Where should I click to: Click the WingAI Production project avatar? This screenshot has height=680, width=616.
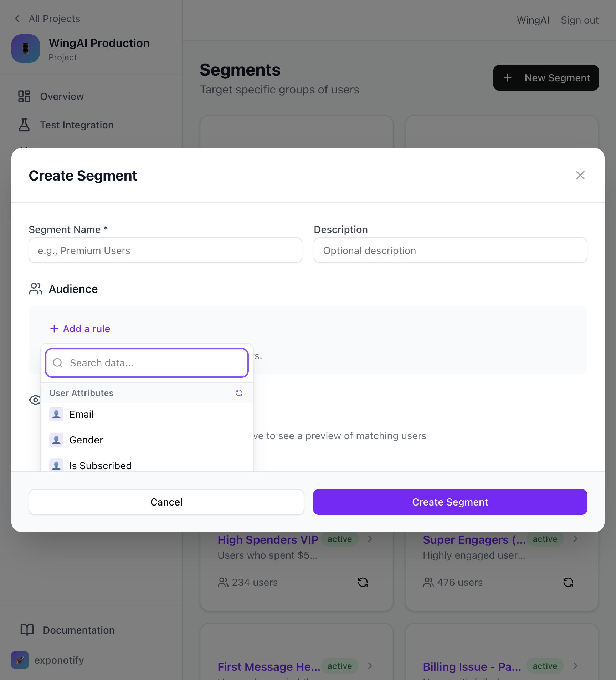click(x=25, y=49)
